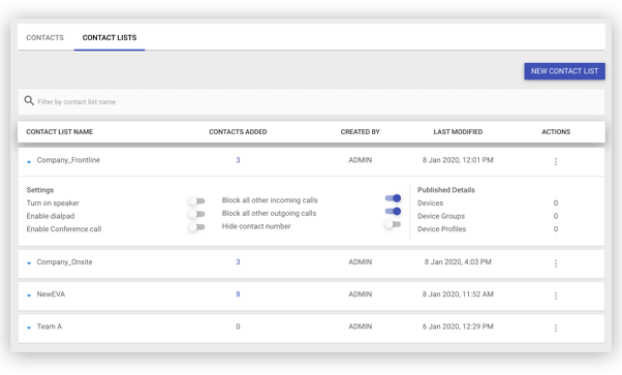
Task: Click the date 8 Jan 2020, 12:01 PM
Action: [x=458, y=160]
